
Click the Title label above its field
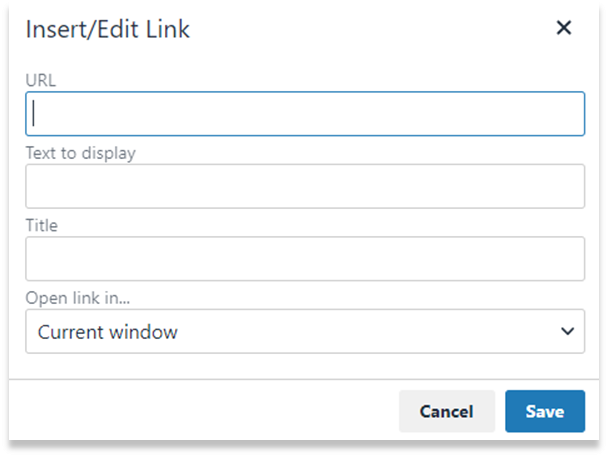click(x=41, y=225)
